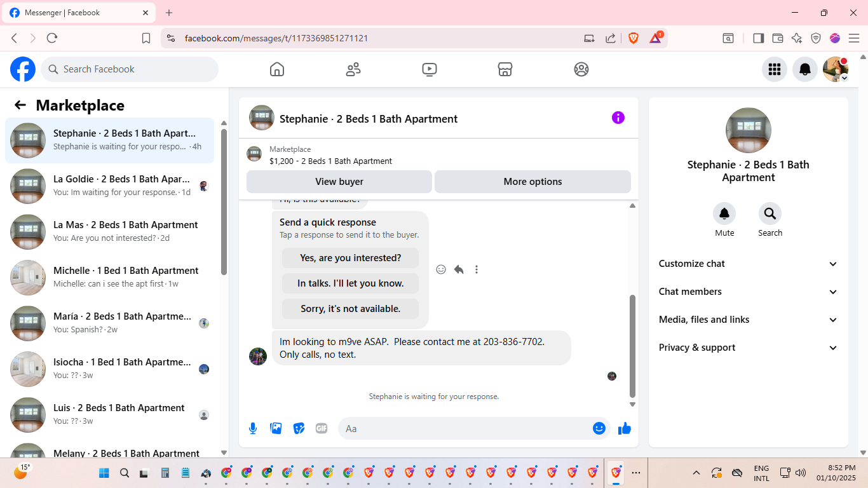
Task: Click the back arrow beside Marketplace heading
Action: 20,105
